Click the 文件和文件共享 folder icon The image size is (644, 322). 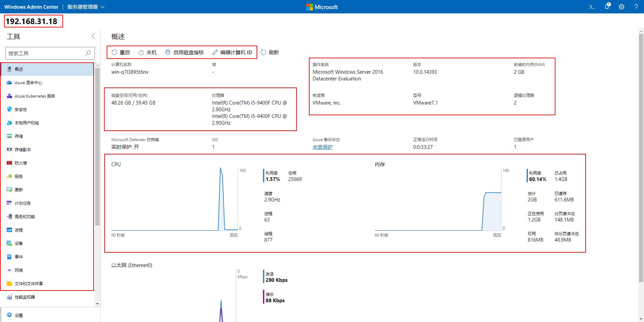click(9, 283)
